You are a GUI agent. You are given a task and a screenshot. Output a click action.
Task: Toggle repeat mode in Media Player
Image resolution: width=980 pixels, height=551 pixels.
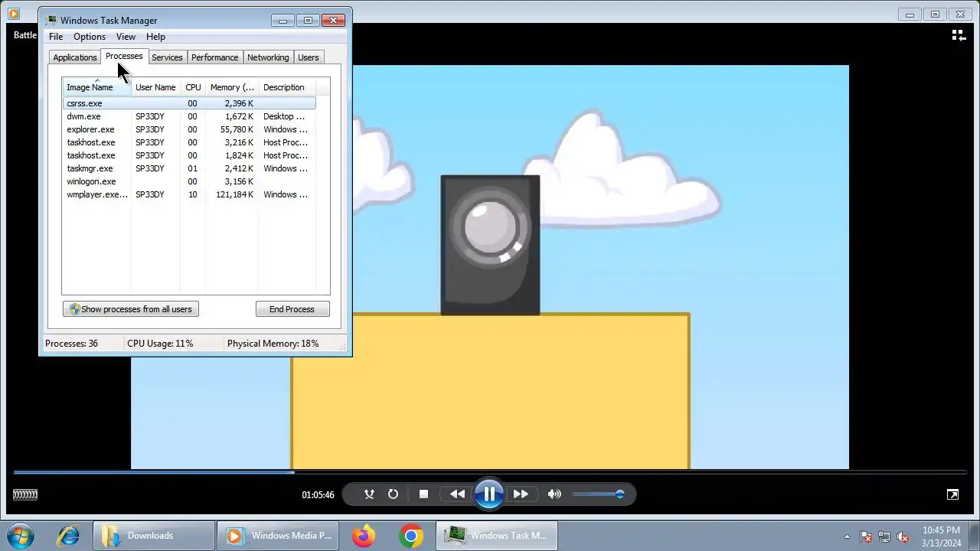393,494
